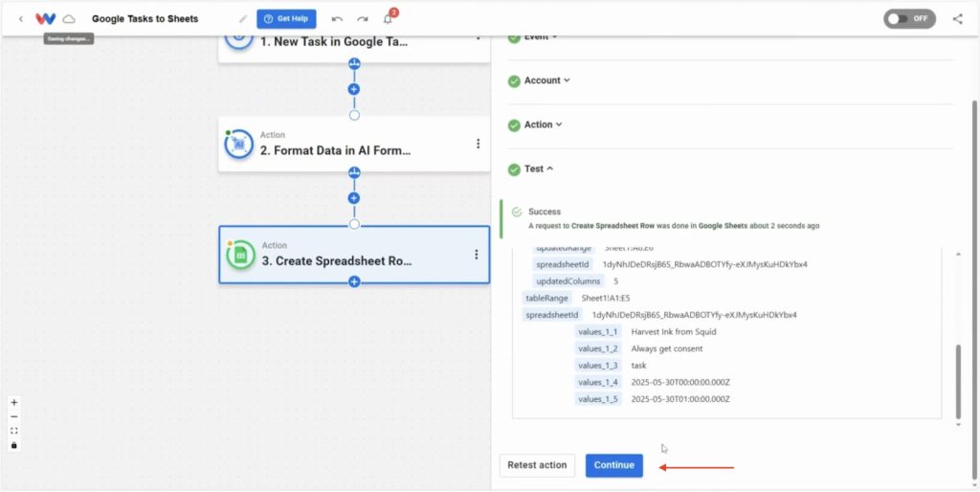Screen dimensions: 980x492
Task: Click the results panel scrollbar
Action: tap(959, 381)
